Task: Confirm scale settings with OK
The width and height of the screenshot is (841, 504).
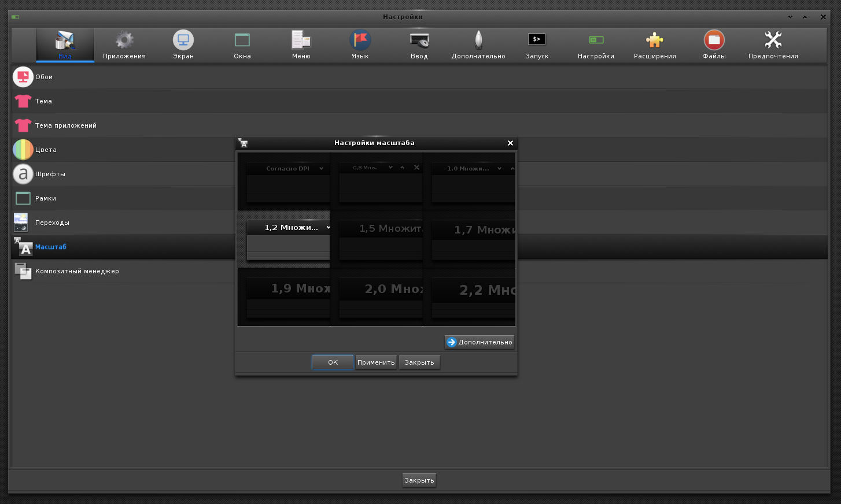Action: [x=333, y=362]
